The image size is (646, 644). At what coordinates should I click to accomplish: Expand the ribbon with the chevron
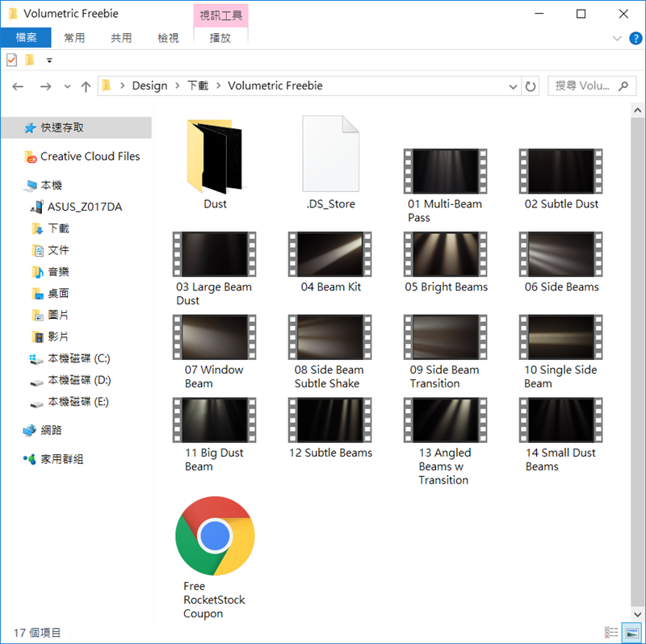[617, 38]
